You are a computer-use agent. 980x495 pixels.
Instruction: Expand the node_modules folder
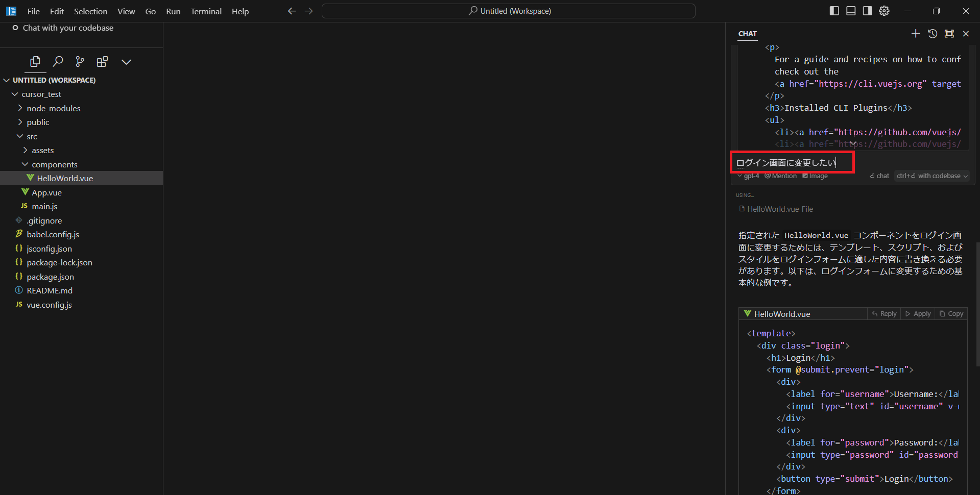coord(82,108)
